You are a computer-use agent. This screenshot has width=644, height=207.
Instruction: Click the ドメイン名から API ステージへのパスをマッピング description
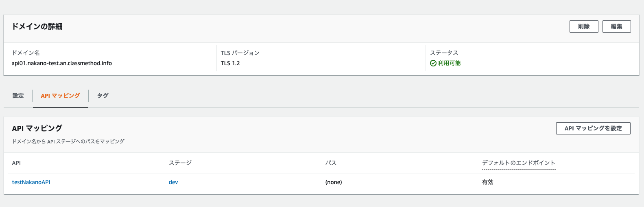(x=68, y=141)
